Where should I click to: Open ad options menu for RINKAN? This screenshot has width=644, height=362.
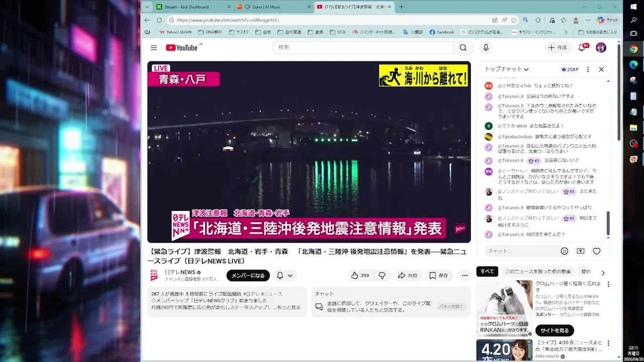(x=608, y=284)
